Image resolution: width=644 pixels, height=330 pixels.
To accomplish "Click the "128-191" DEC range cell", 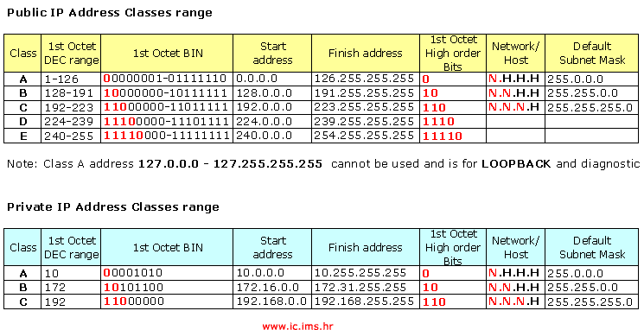I will point(71,93).
